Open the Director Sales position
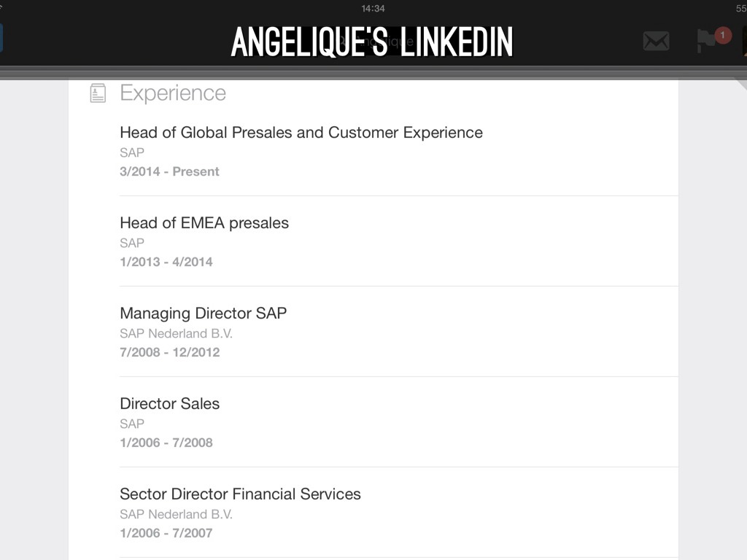The image size is (747, 560). click(169, 404)
